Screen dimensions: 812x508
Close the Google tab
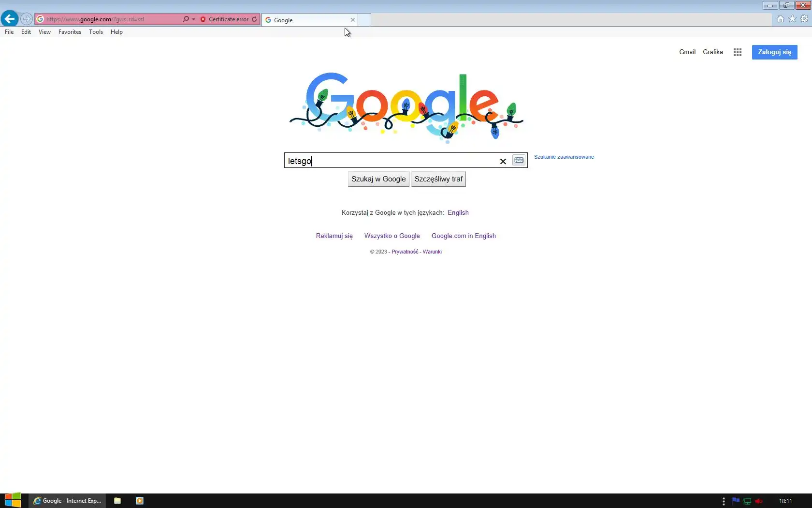click(353, 20)
